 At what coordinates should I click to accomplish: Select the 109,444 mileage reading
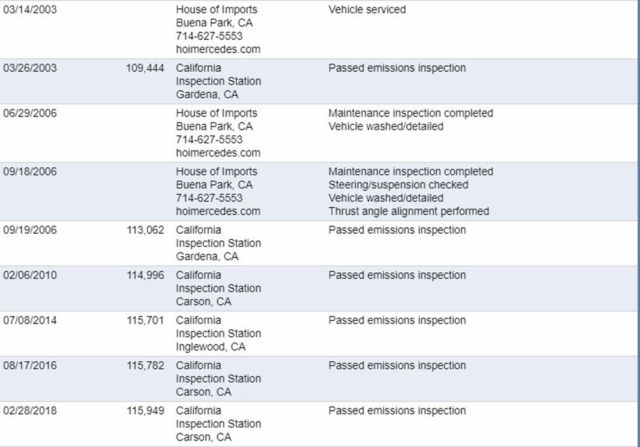(x=145, y=68)
